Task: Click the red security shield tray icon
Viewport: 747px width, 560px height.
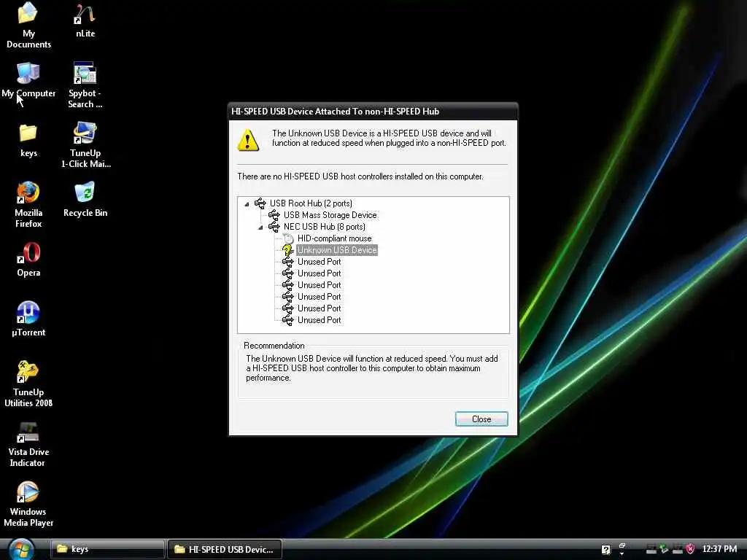Action: pyautogui.click(x=690, y=549)
